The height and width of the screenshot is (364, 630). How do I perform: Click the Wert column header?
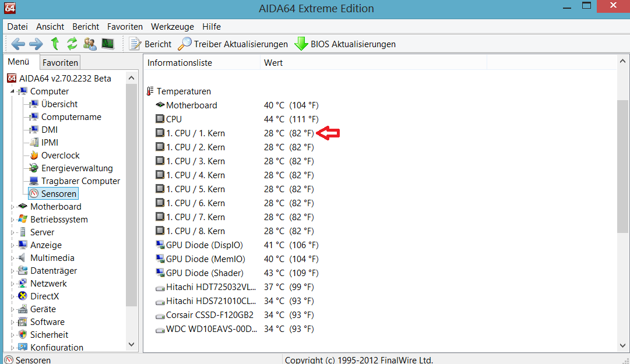click(373, 62)
